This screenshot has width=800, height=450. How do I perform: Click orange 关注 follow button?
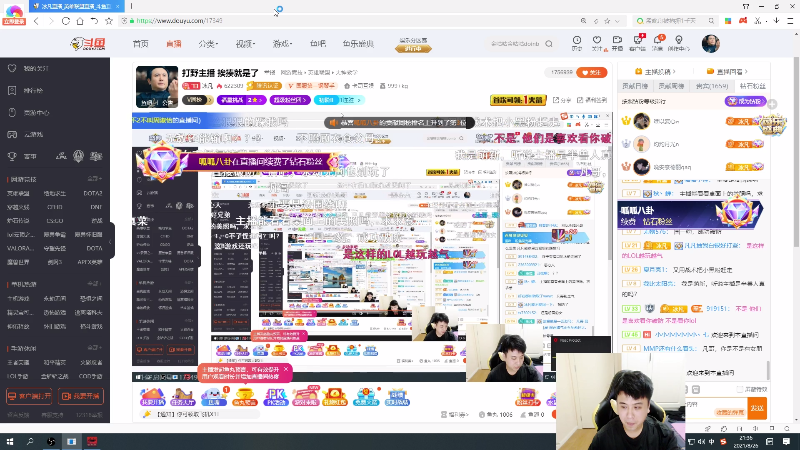(592, 73)
